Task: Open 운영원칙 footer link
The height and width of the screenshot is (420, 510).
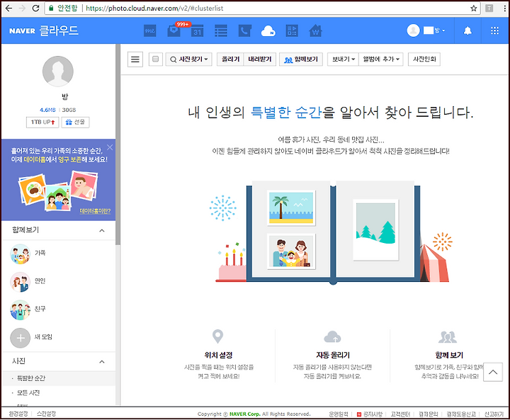Action: pyautogui.click(x=339, y=414)
